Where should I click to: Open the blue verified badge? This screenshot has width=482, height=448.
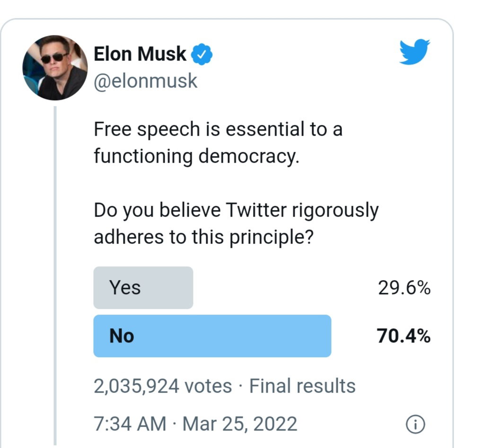(x=202, y=54)
